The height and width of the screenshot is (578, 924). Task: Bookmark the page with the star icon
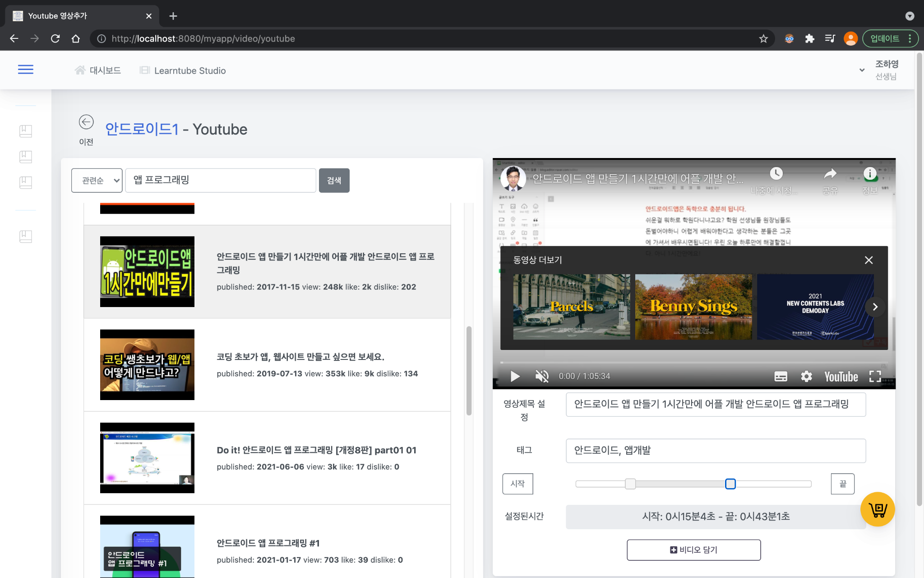pos(763,39)
